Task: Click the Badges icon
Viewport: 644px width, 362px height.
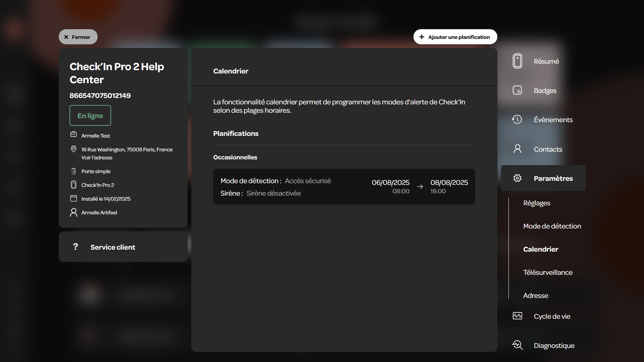Action: coord(517,90)
